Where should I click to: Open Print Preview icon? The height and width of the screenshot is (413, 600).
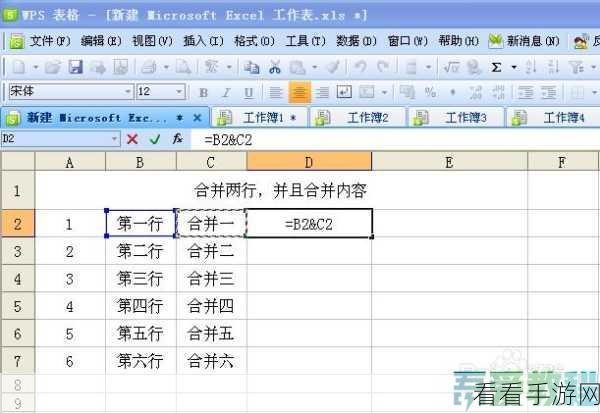click(183, 67)
